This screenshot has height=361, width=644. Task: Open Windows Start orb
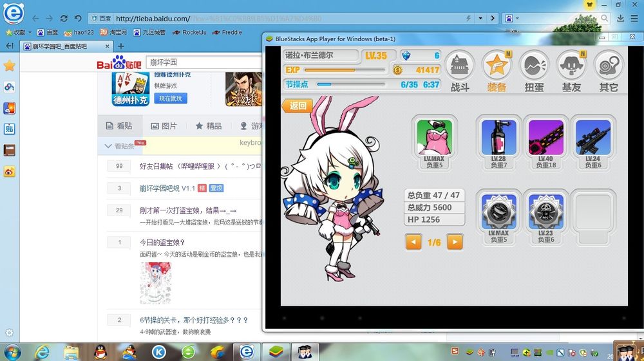tap(12, 352)
